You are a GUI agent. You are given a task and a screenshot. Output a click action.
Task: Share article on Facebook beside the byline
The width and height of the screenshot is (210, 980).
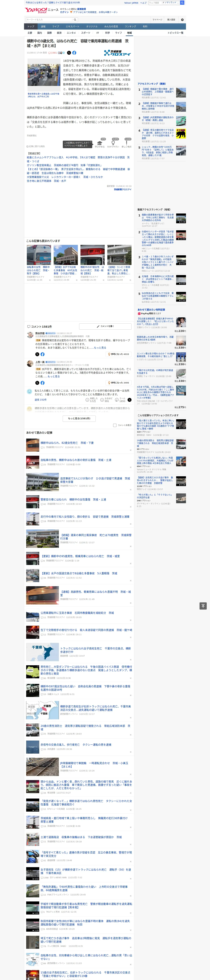point(74,53)
